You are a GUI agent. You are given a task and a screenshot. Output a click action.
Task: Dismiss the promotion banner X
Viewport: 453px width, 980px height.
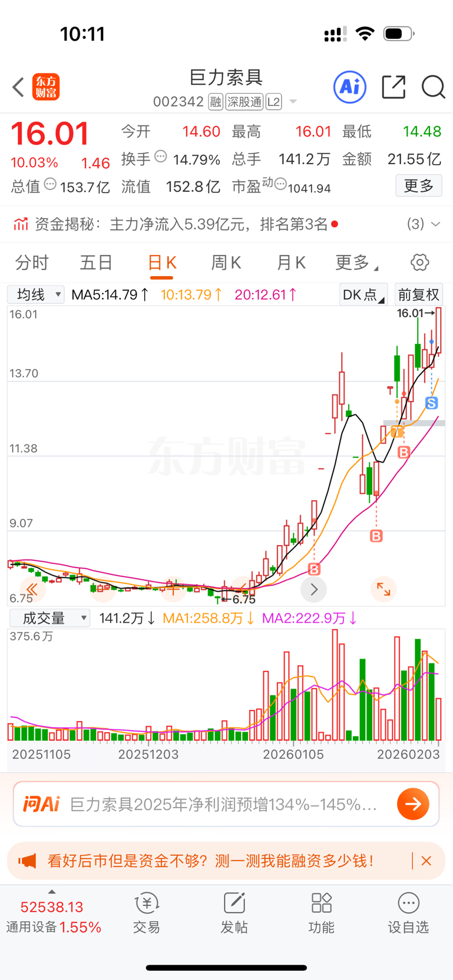pyautogui.click(x=426, y=861)
